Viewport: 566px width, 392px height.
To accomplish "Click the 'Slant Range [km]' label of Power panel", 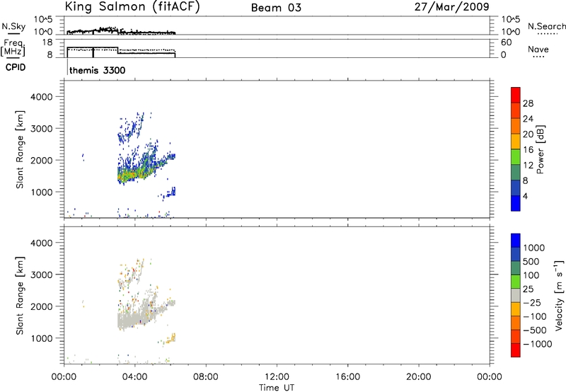I will [20, 149].
